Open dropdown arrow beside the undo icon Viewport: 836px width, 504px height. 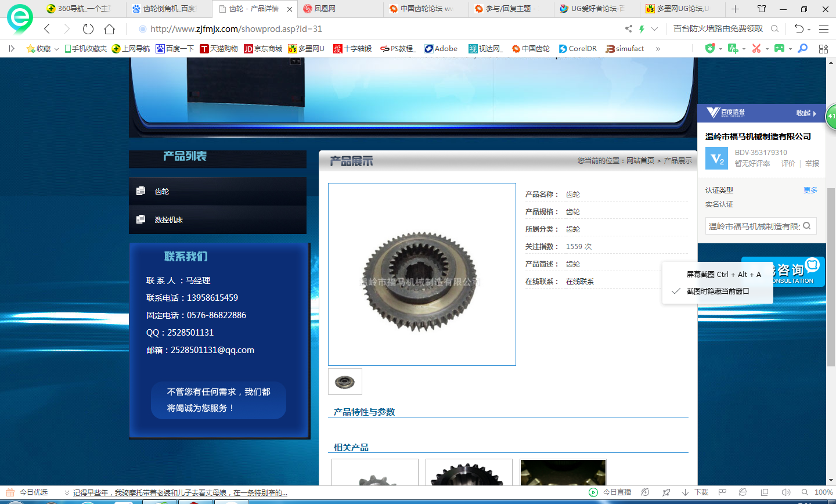pyautogui.click(x=809, y=30)
